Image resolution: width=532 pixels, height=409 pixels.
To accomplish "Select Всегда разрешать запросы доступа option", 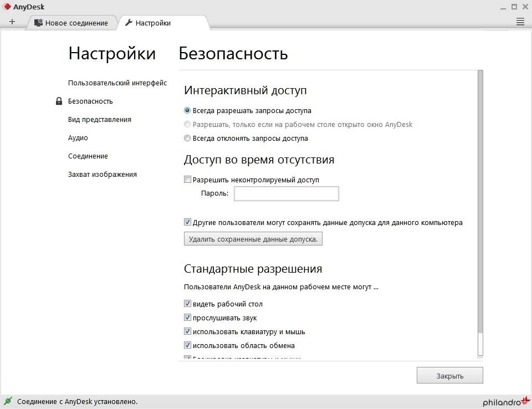I will (187, 110).
